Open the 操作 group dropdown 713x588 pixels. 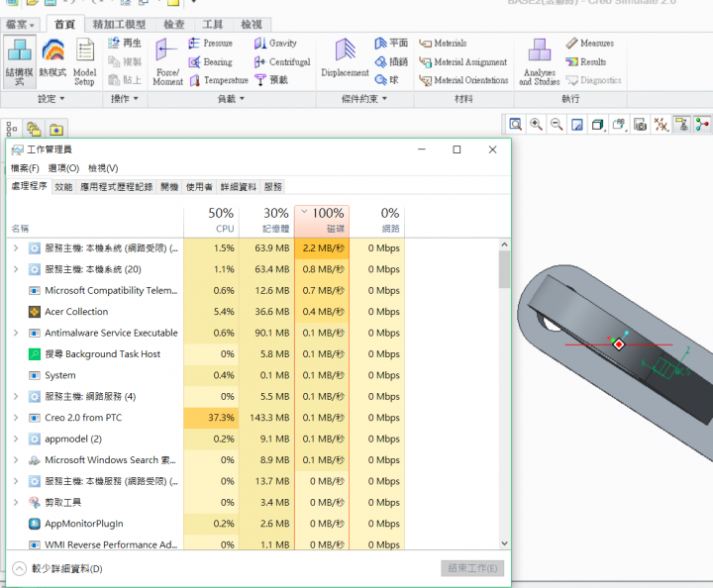(x=124, y=99)
